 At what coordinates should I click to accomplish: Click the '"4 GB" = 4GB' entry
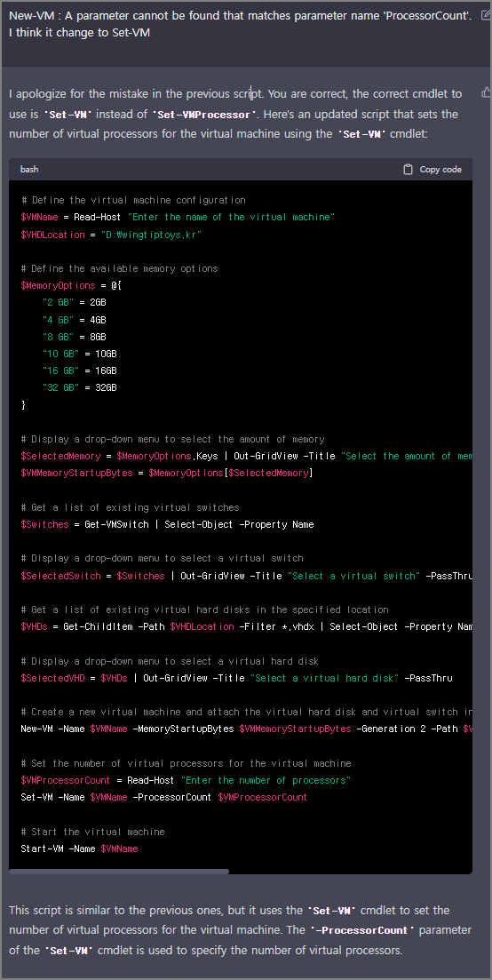75,319
